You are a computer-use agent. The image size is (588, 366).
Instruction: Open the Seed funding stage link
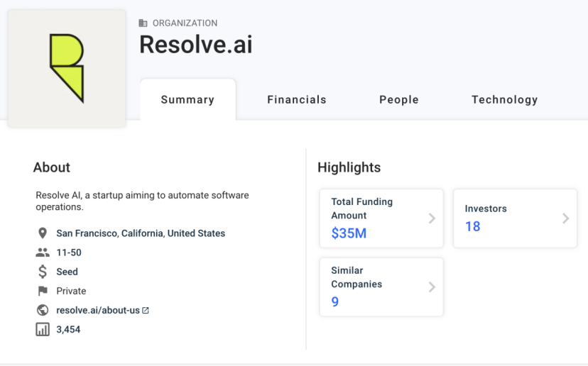tap(67, 272)
